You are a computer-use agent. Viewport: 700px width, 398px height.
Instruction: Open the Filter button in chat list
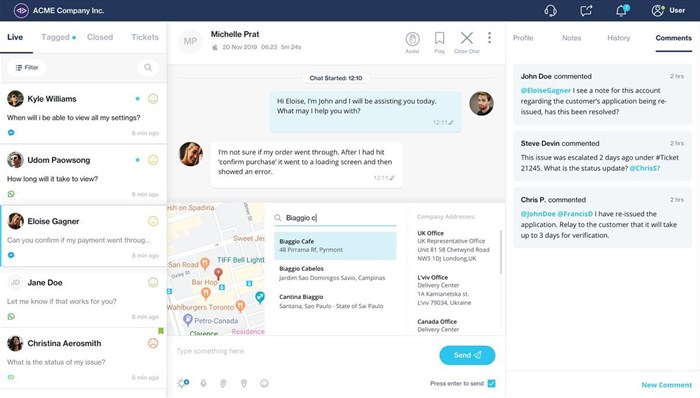click(x=26, y=67)
